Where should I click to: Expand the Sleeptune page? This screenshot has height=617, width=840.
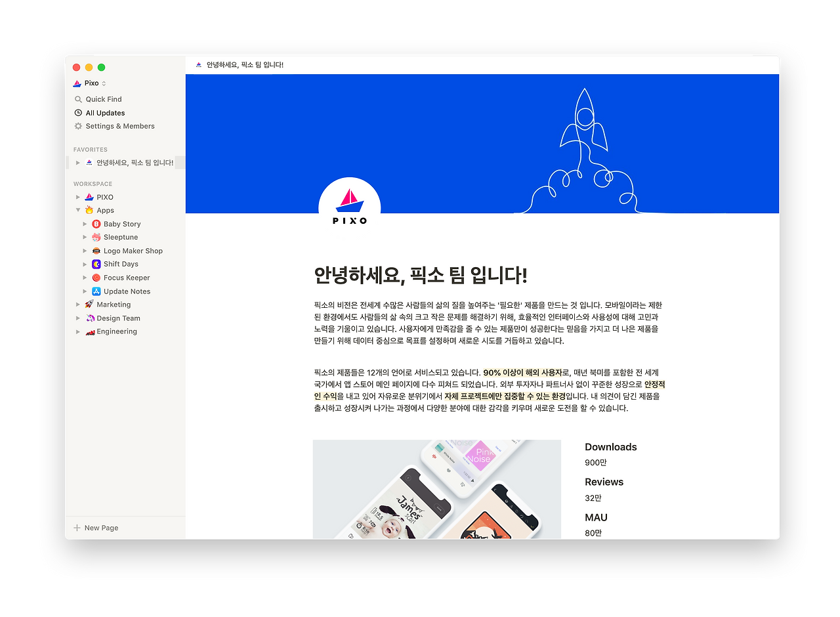click(x=85, y=237)
